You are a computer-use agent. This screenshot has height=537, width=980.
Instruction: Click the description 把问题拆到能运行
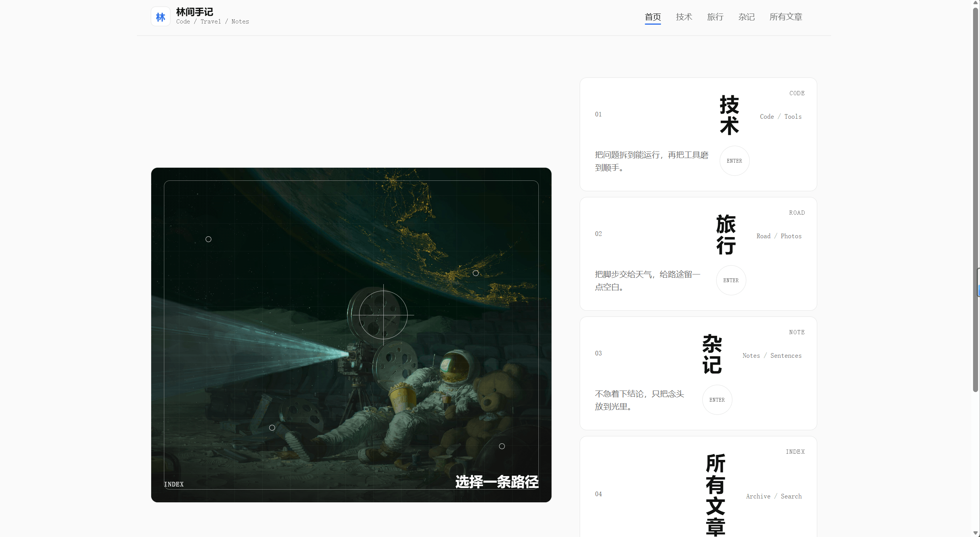(x=652, y=161)
